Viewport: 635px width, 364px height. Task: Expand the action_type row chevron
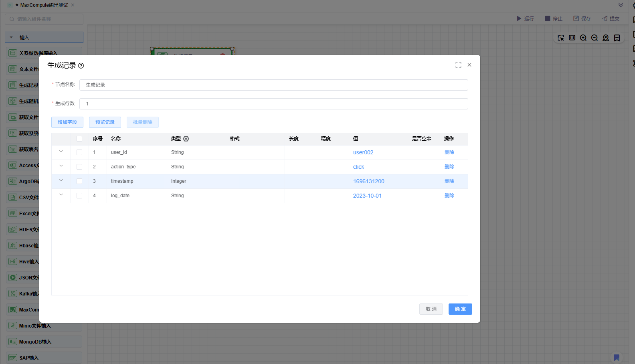click(61, 166)
